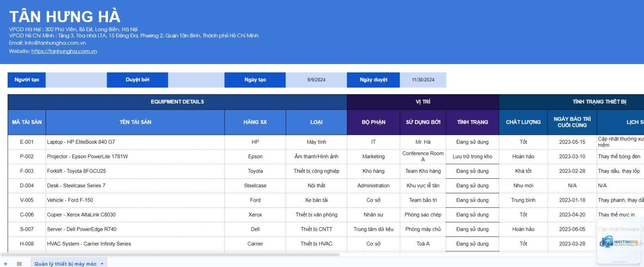Select asset code cell E-001
Viewport: 644px width, 267px height.
click(x=27, y=142)
